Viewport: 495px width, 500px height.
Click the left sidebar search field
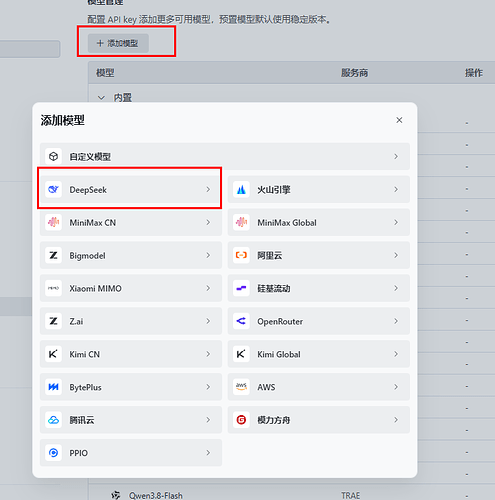30,49
